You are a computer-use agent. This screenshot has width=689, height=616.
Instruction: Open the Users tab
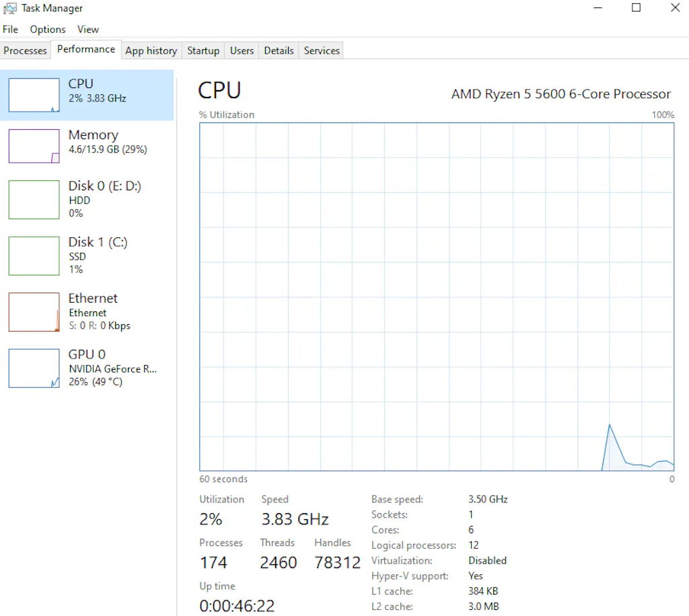coord(241,50)
